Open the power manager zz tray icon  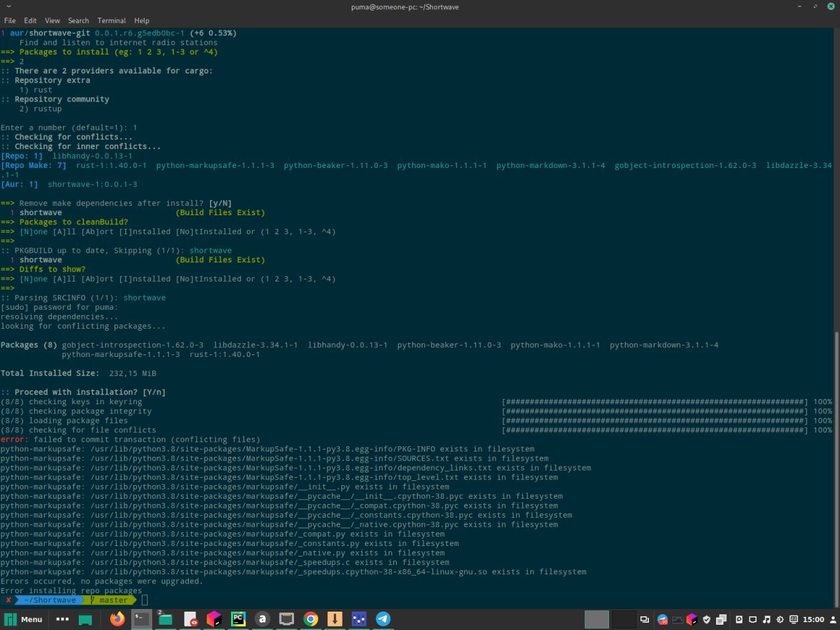[793, 619]
